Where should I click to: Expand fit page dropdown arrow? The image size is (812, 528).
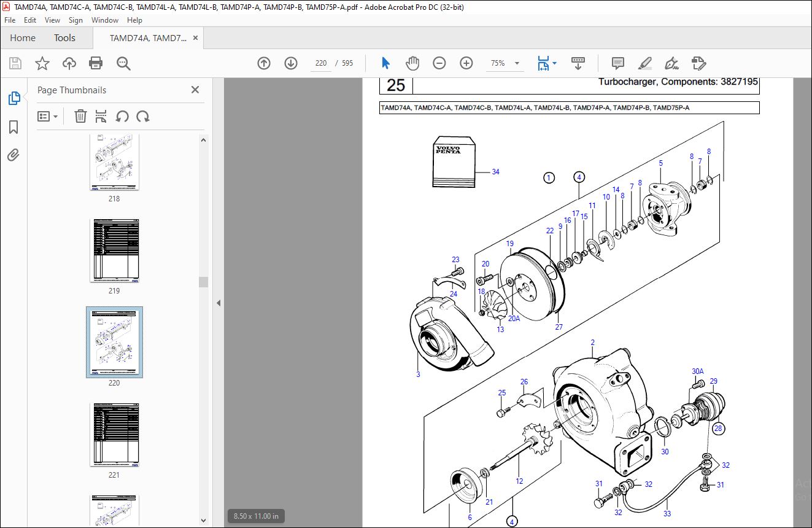tap(555, 63)
